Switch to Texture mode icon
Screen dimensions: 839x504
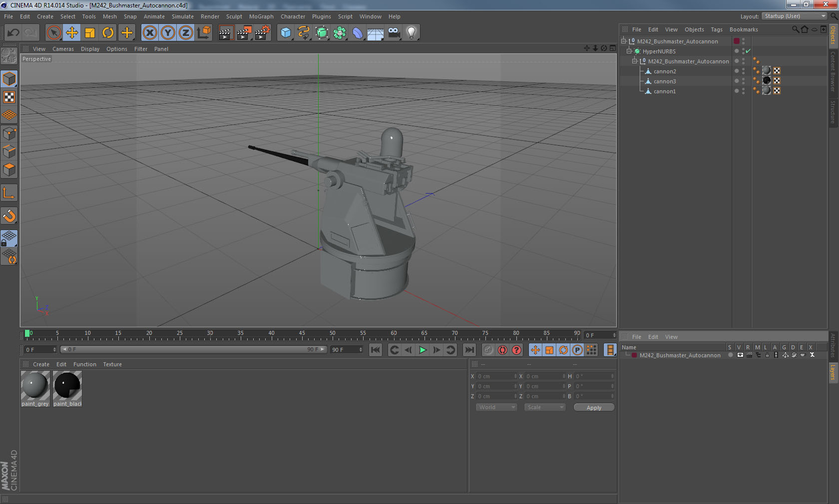click(9, 97)
